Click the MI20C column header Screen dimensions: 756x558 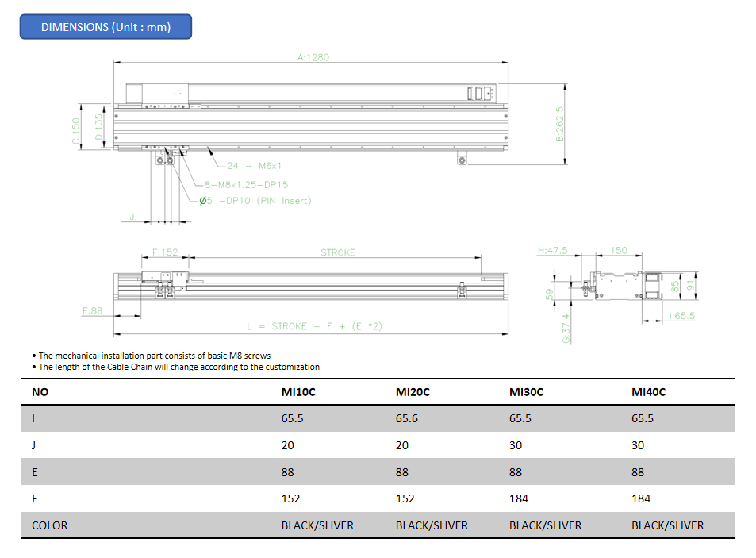pyautogui.click(x=413, y=392)
